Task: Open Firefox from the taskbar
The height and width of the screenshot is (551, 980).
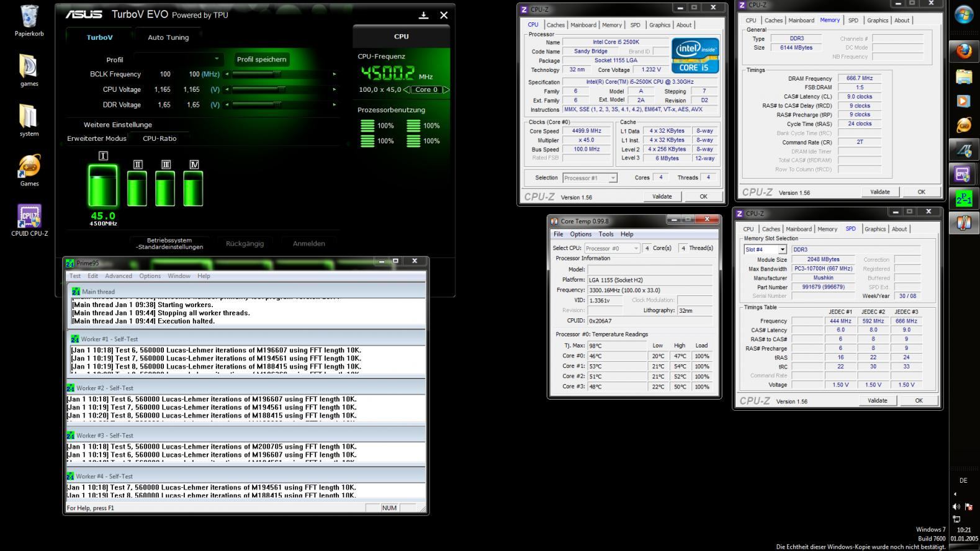Action: [964, 51]
